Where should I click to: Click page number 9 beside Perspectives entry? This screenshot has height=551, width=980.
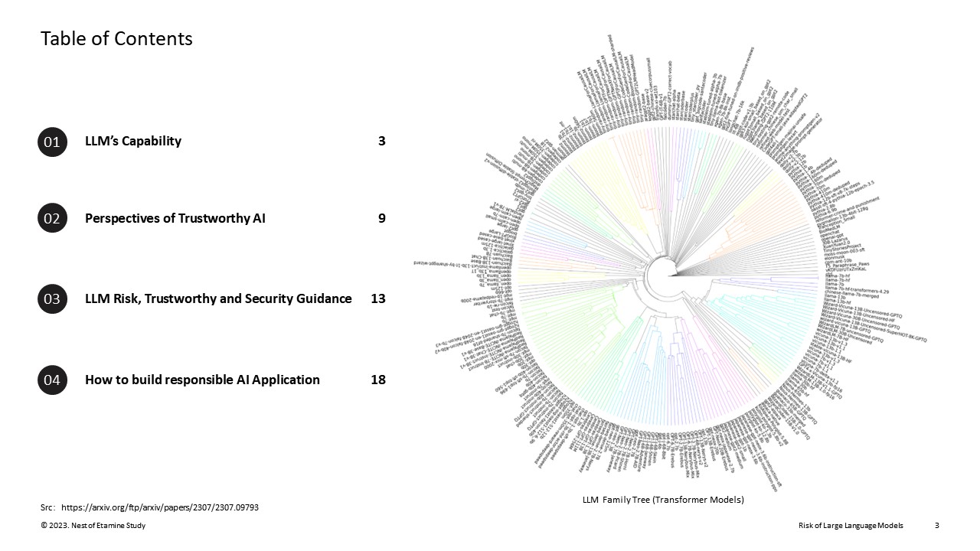pos(381,218)
